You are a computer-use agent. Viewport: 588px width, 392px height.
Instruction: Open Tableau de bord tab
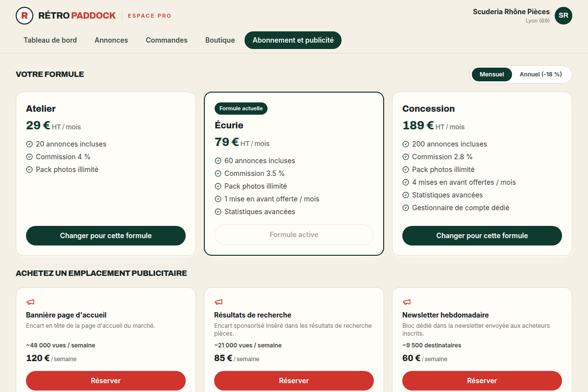pyautogui.click(x=50, y=40)
